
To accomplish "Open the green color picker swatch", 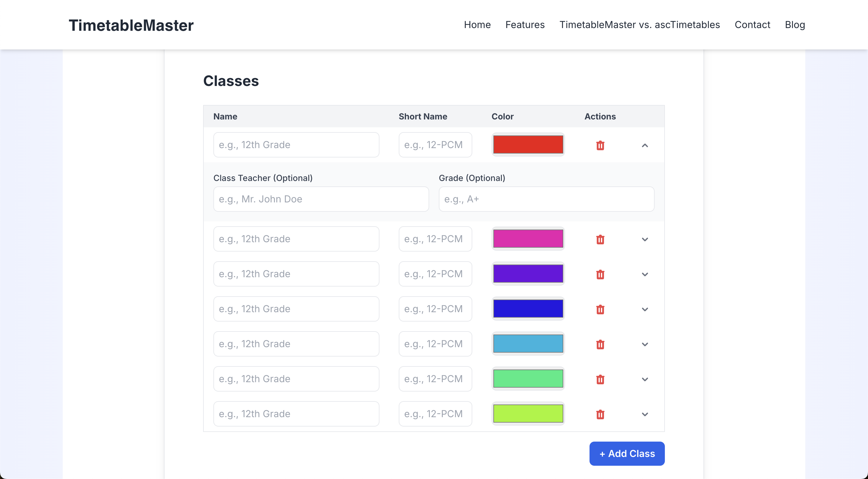I will (528, 379).
